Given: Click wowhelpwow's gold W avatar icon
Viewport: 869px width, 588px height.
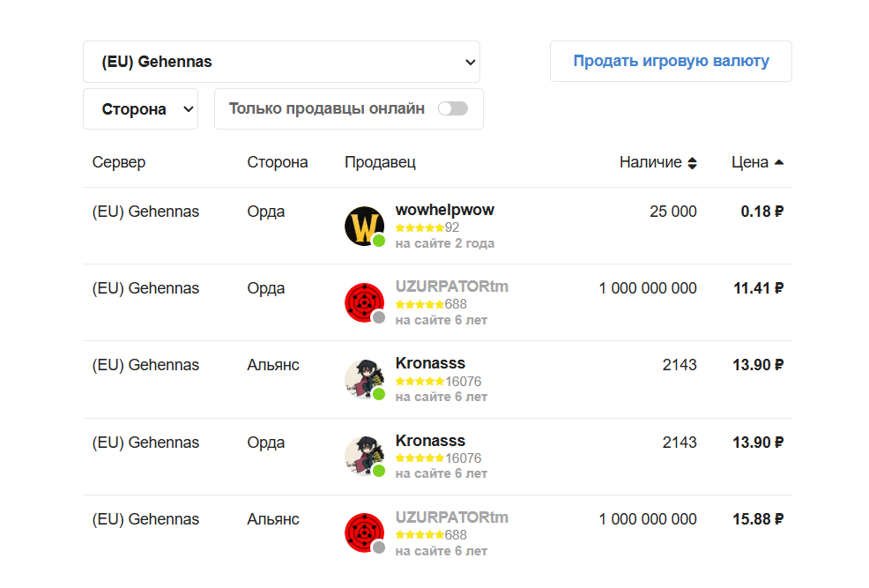Looking at the screenshot, I should pos(363,227).
